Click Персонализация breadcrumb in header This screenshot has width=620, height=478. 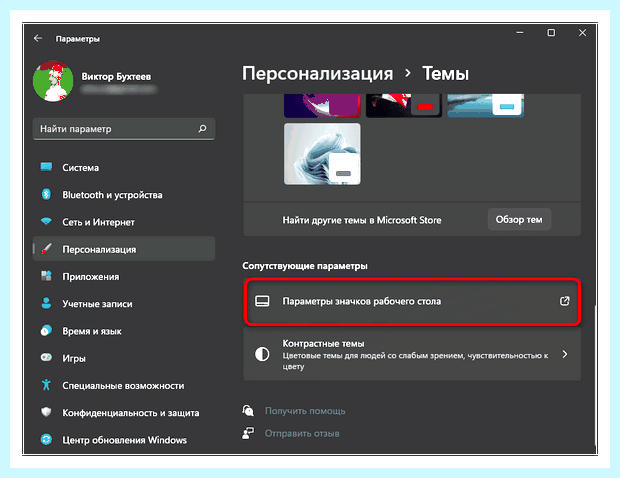(318, 74)
